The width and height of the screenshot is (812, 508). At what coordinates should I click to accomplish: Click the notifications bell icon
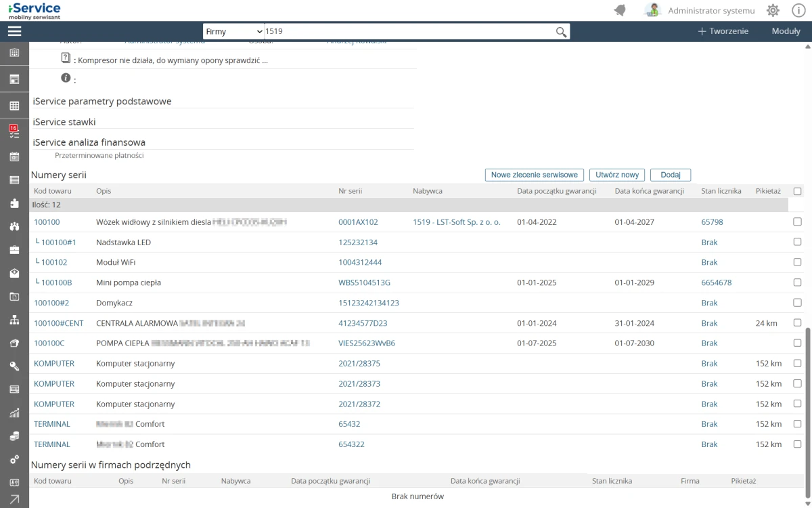click(x=620, y=10)
